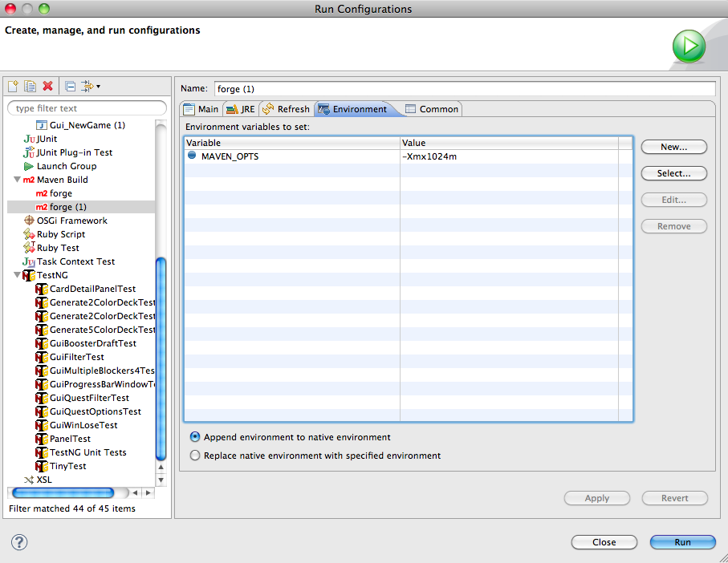Click the green Run icon in the header

pos(688,46)
